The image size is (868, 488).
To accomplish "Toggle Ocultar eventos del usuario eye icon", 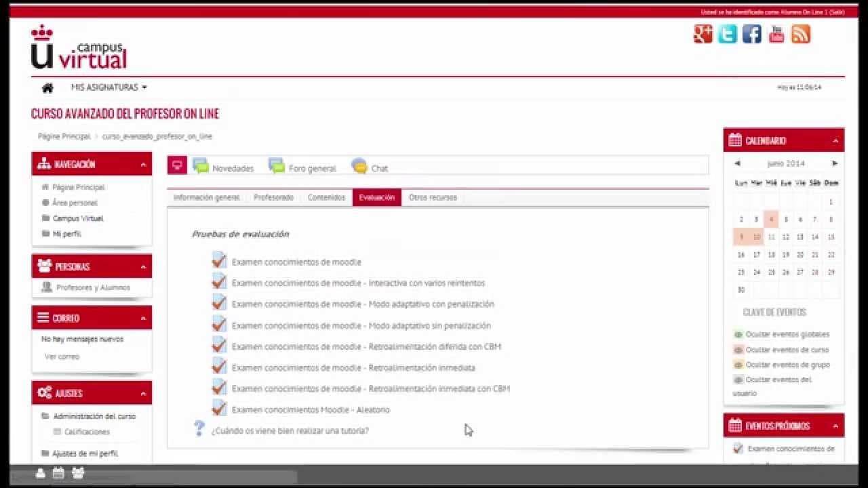I will tap(738, 380).
